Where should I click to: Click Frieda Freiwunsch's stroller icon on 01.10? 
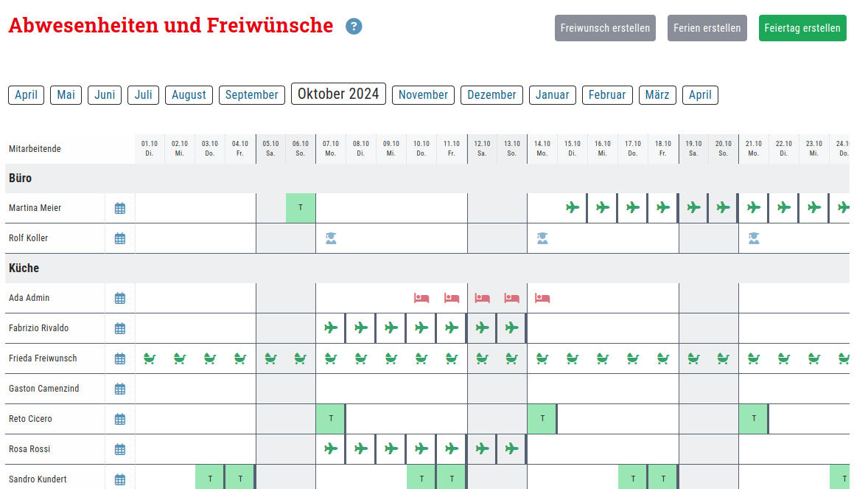(x=150, y=358)
